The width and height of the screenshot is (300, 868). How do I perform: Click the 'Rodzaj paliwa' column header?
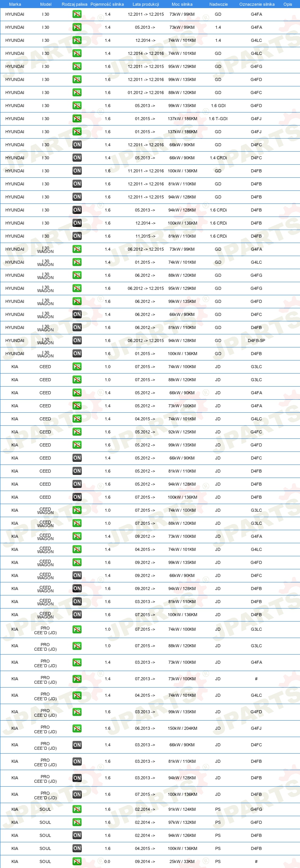coord(74,4)
